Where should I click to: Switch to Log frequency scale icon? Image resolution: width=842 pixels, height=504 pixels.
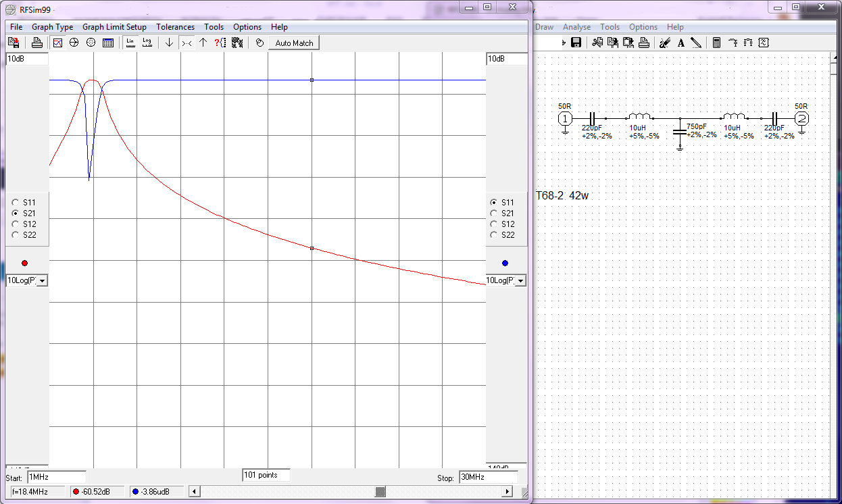pos(147,43)
